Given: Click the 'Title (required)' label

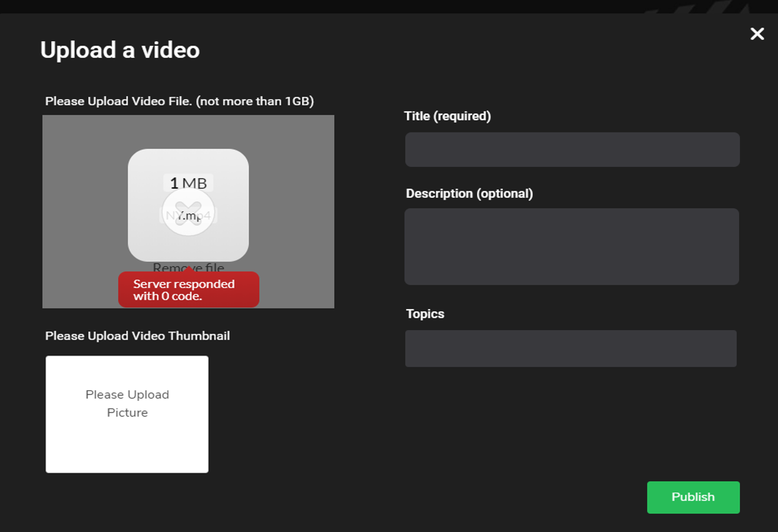Looking at the screenshot, I should 447,116.
